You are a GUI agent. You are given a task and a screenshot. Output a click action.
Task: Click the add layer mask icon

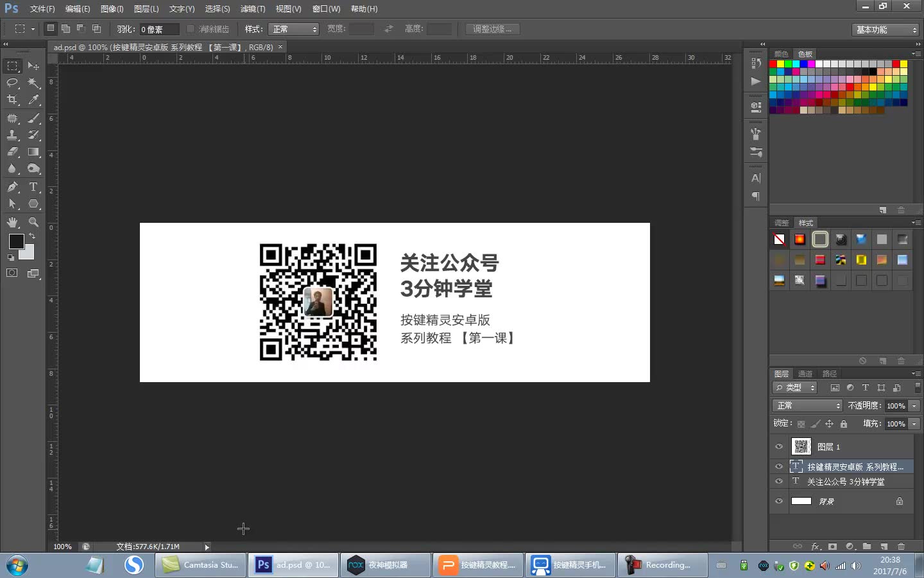[x=833, y=547]
